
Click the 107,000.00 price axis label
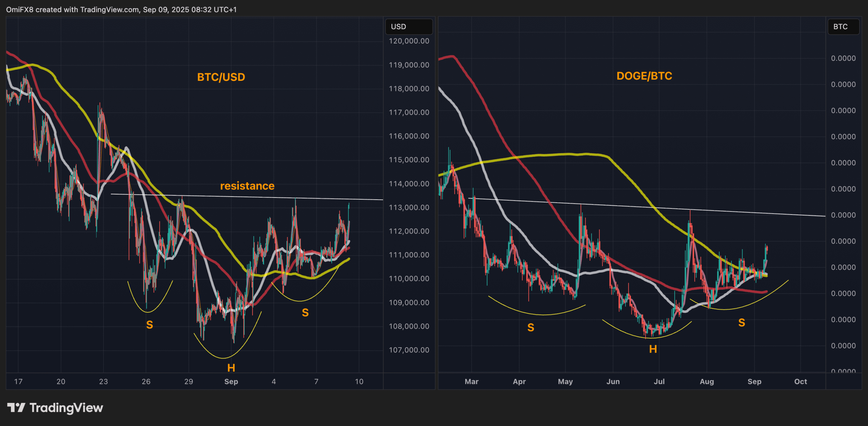coord(409,350)
